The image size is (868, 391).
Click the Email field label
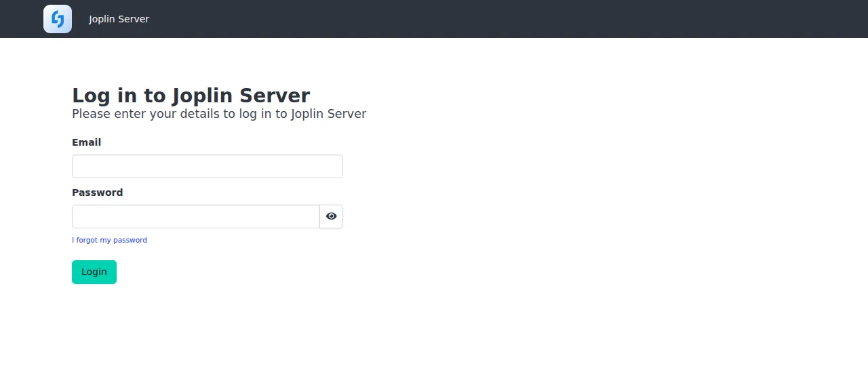(87, 142)
